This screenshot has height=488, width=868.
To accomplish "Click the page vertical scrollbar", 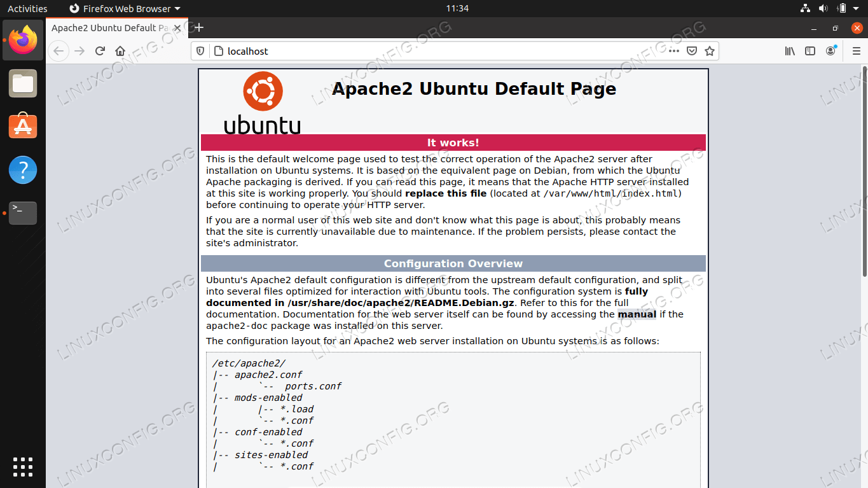I will coord(864,172).
